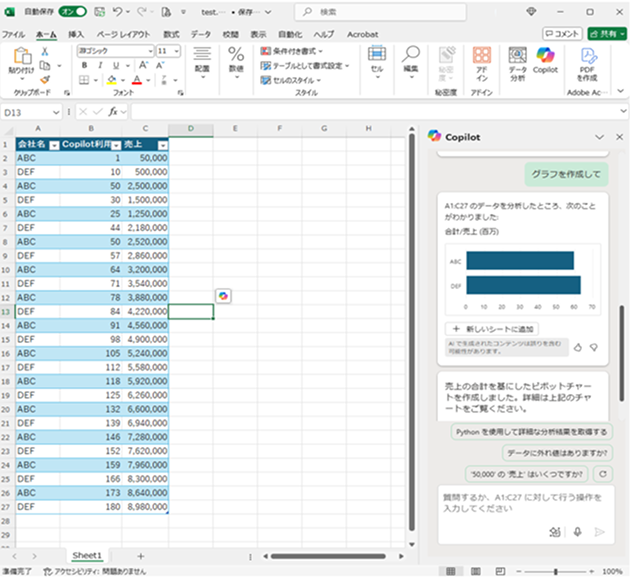
Task: Click the fill color yellow swatch
Action: pos(112,80)
